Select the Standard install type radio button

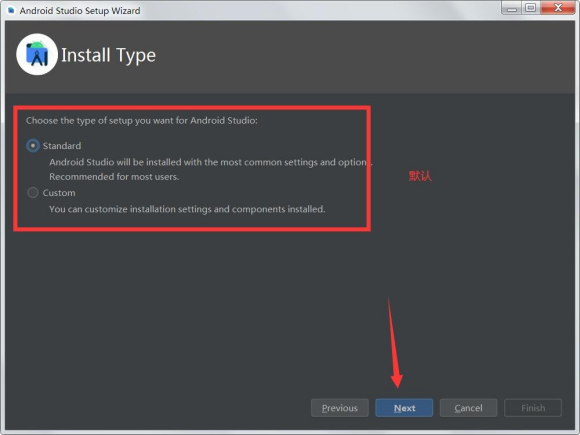click(x=33, y=146)
